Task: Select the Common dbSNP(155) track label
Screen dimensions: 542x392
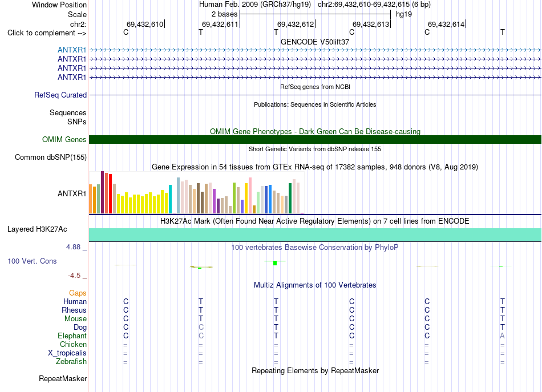Action: 51,157
